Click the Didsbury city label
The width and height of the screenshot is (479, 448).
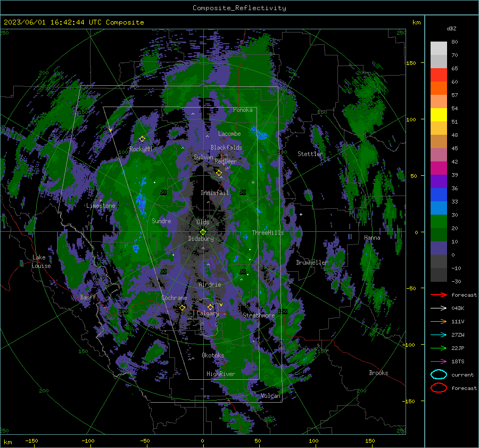click(x=201, y=239)
